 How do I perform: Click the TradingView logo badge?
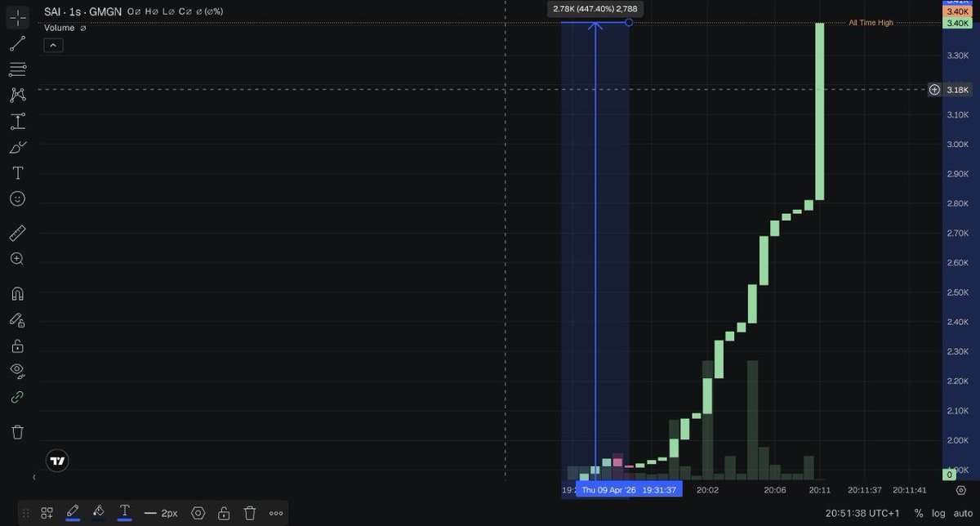click(57, 461)
